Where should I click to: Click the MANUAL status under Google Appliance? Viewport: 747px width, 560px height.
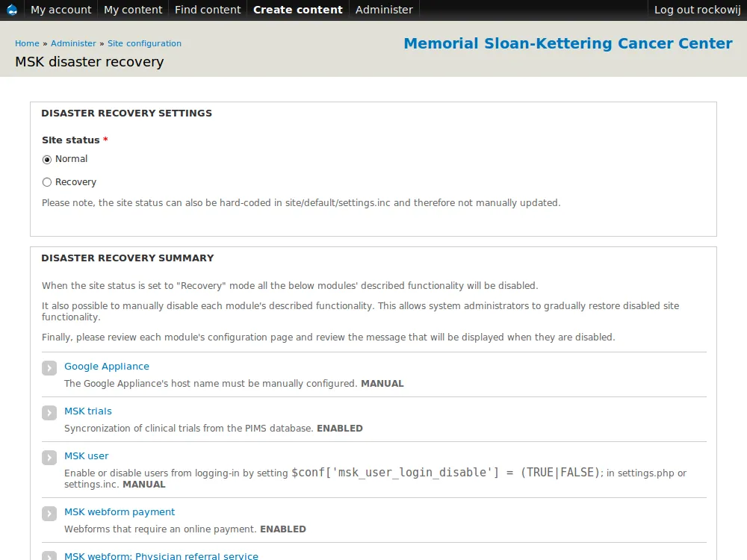382,383
